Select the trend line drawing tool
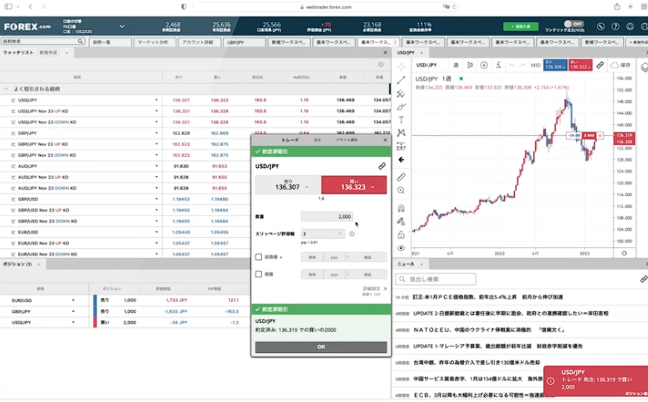Image resolution: width=648 pixels, height=402 pixels. (x=401, y=80)
